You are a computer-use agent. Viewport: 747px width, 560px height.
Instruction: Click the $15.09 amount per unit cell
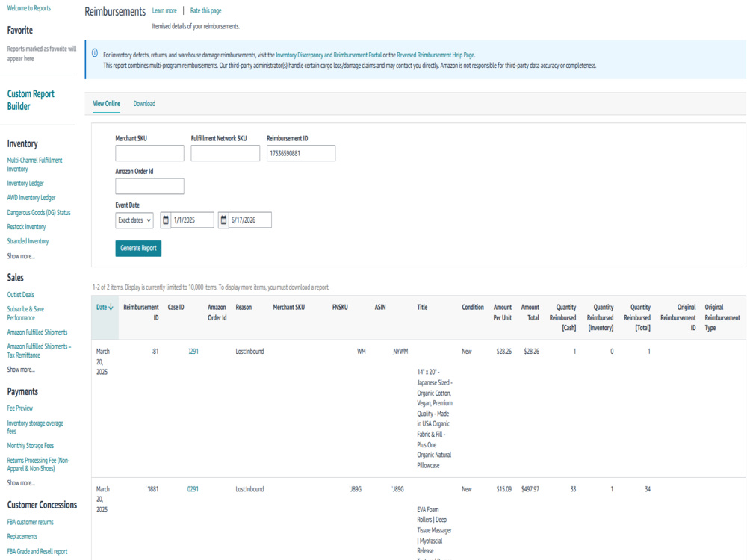click(x=504, y=489)
